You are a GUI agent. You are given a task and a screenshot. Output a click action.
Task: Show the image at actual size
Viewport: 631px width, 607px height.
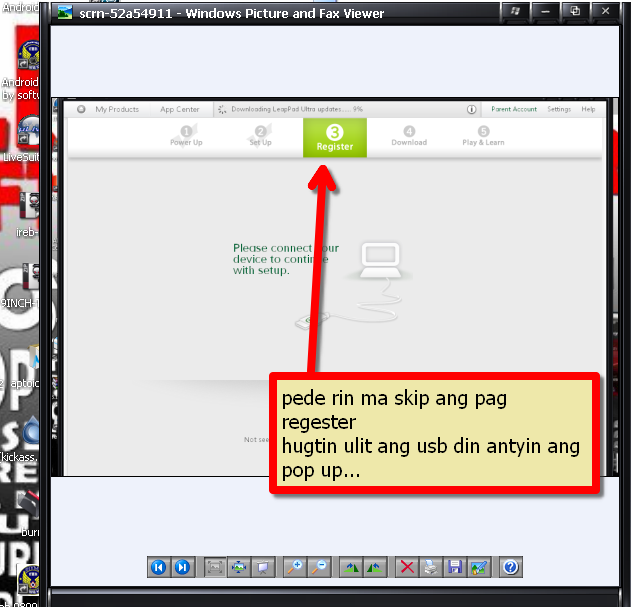239,567
